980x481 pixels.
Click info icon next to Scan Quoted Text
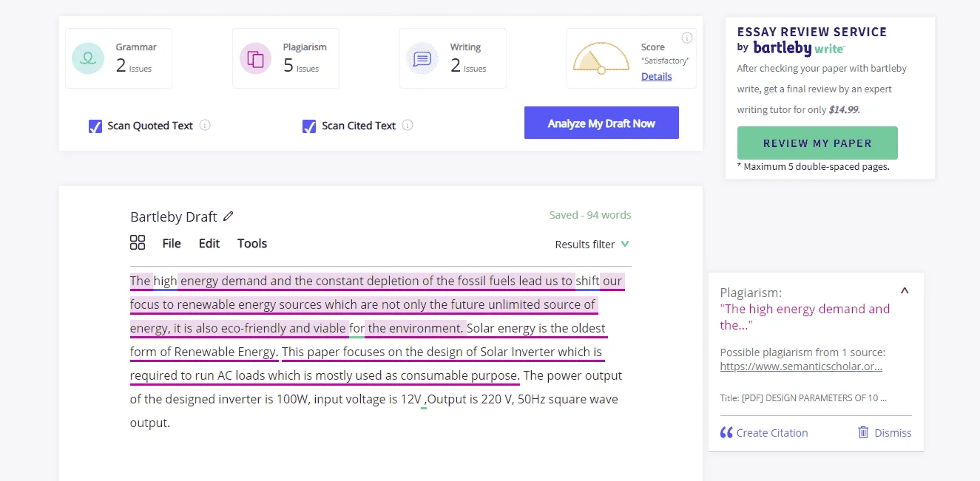point(205,125)
